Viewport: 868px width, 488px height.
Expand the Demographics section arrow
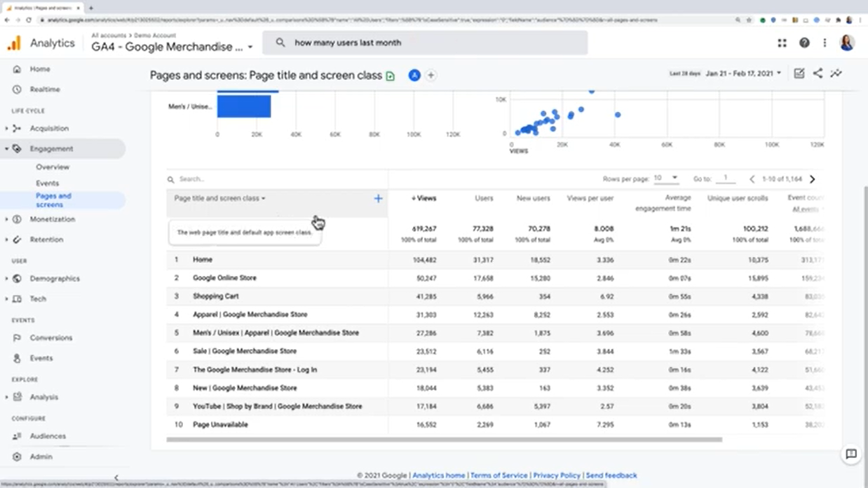[7, 278]
